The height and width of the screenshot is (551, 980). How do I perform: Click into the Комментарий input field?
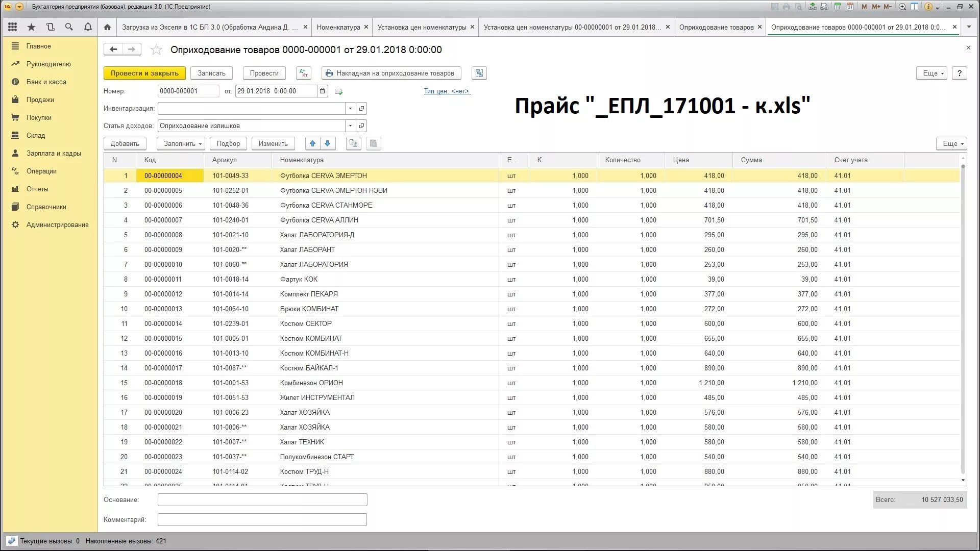click(x=262, y=519)
